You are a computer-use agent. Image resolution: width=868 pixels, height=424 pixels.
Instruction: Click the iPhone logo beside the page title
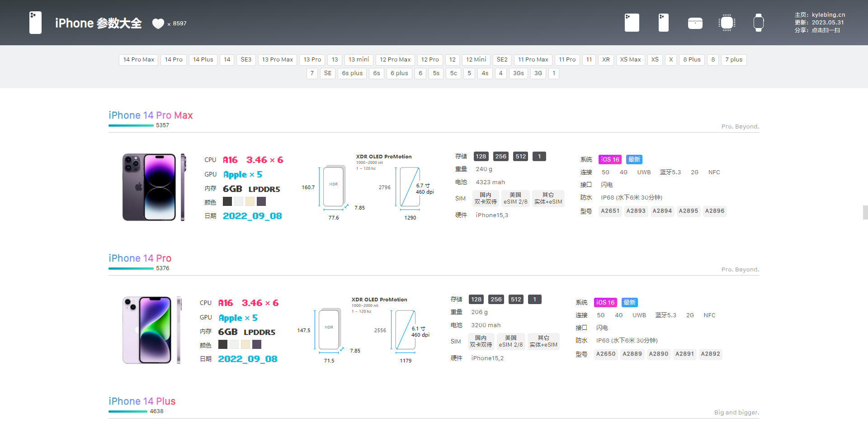(35, 23)
